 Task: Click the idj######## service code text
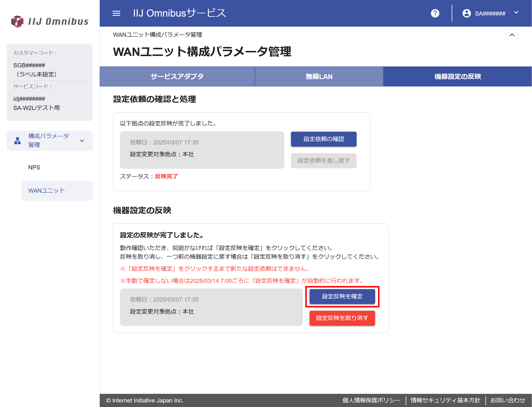tap(29, 99)
